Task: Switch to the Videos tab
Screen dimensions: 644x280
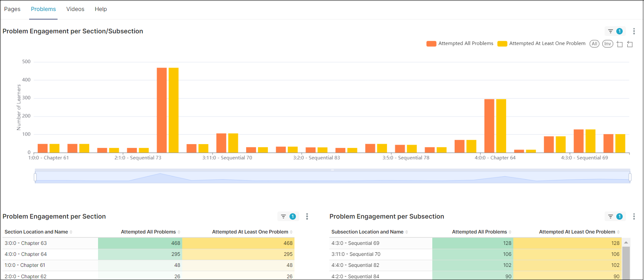Action: [75, 9]
